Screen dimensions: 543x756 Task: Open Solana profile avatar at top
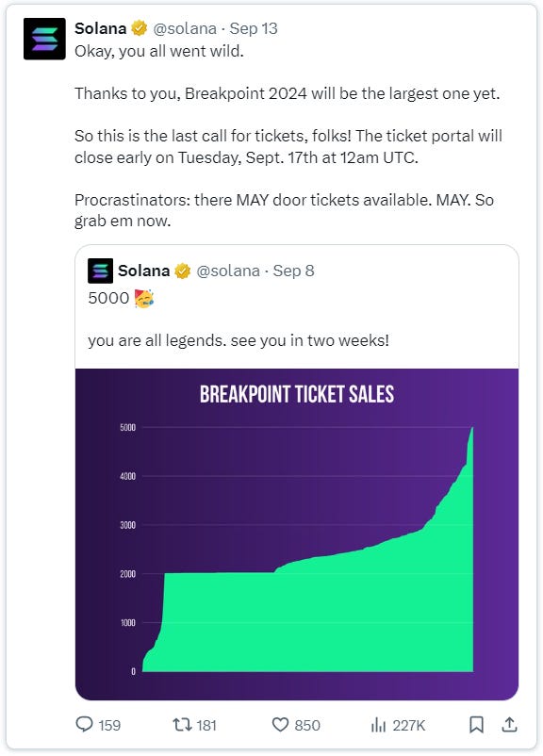(44, 39)
